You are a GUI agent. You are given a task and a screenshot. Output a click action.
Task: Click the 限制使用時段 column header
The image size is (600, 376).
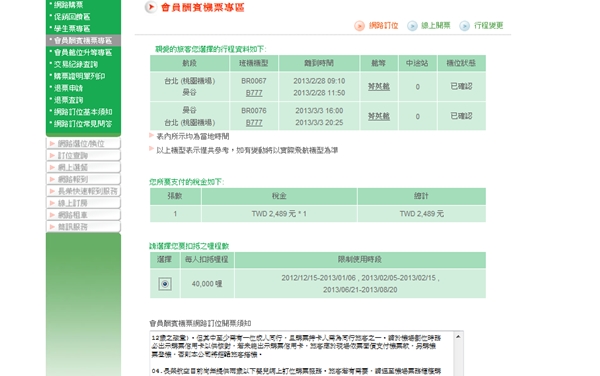point(360,259)
